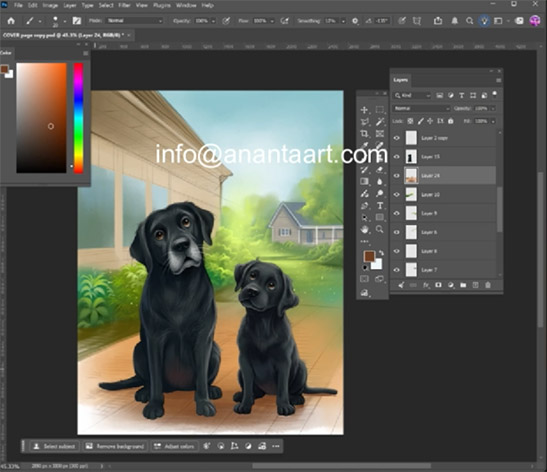
Task: Click the Select subject button
Action: click(54, 446)
